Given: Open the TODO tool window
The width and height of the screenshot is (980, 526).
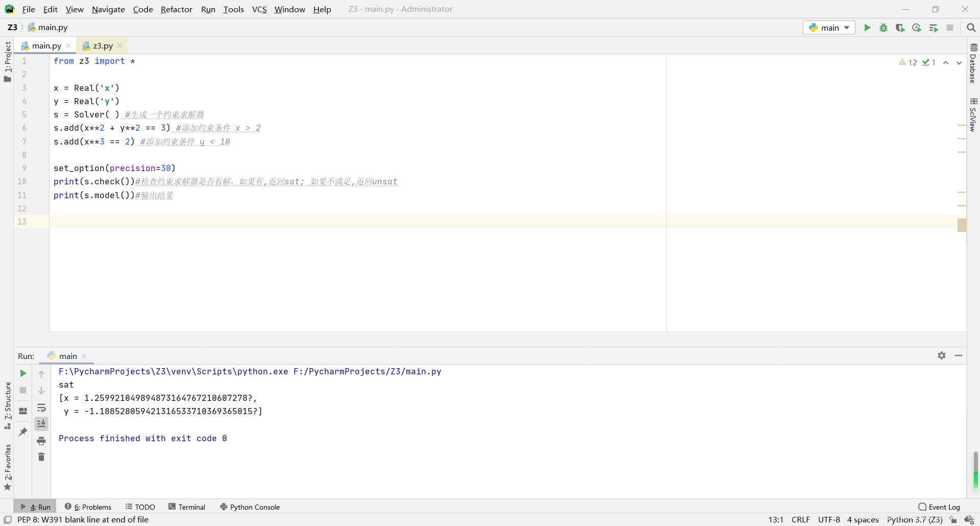Looking at the screenshot, I should click(140, 507).
